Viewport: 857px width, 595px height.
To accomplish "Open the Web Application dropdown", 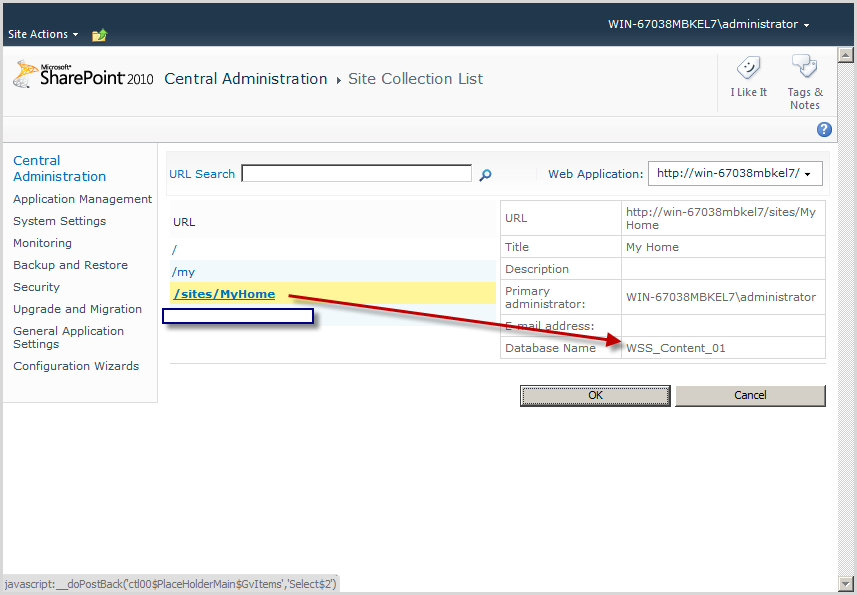I will [x=735, y=174].
